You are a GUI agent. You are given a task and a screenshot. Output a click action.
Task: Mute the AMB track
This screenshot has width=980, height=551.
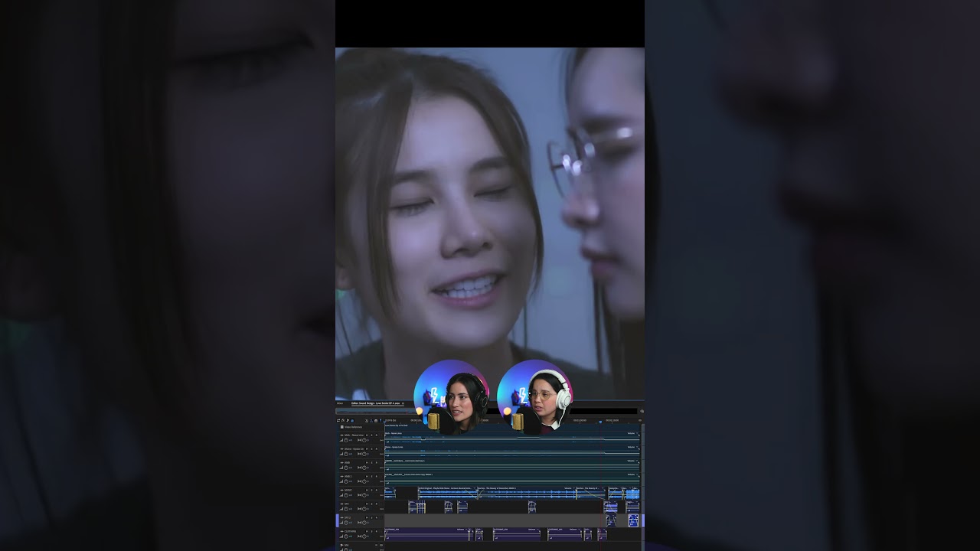click(367, 462)
